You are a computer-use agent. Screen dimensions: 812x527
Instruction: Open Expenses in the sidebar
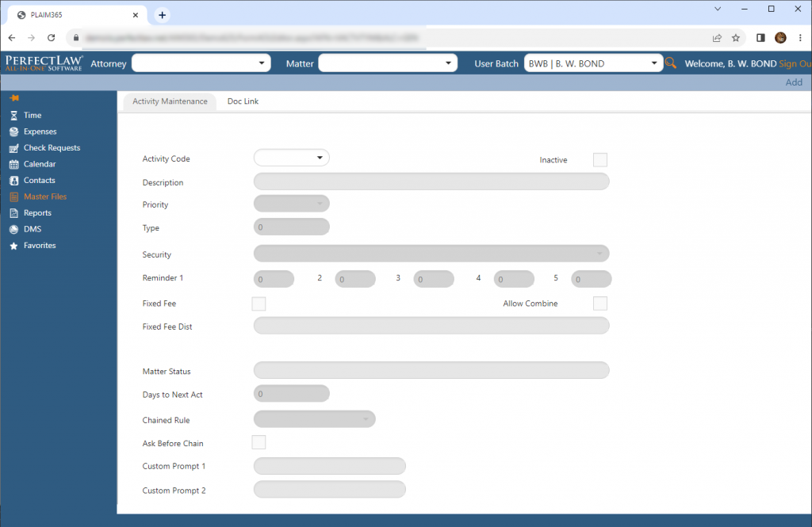[x=40, y=132]
